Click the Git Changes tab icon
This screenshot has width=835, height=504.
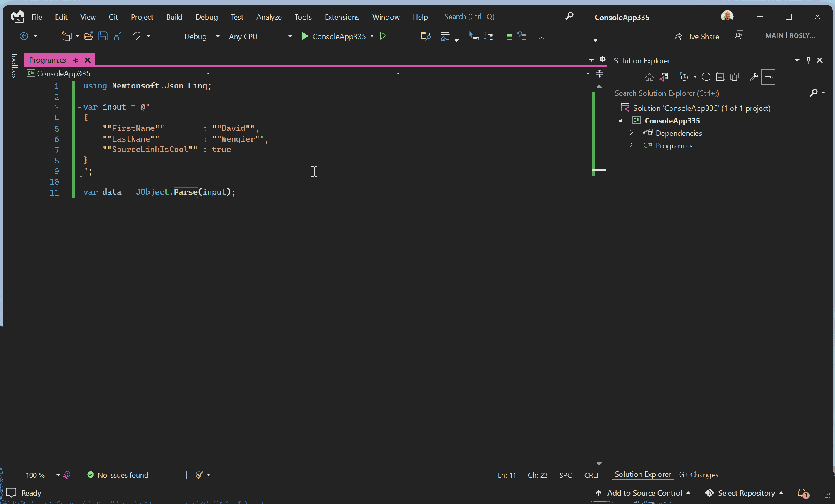tap(698, 474)
